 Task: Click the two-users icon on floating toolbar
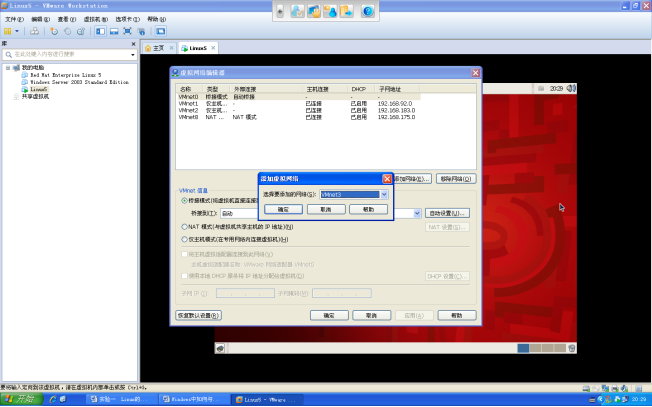(x=330, y=11)
